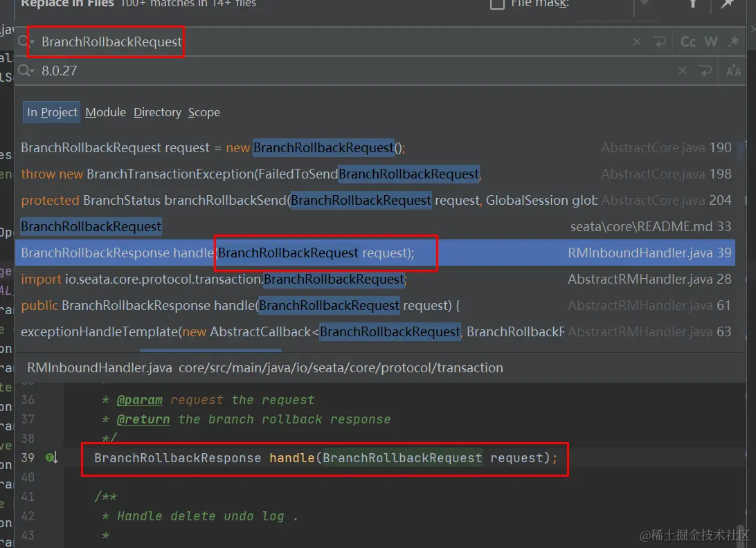The image size is (756, 548).
Task: Open replace history dropdown beside 8.0.27
Action: pyautogui.click(x=25, y=71)
